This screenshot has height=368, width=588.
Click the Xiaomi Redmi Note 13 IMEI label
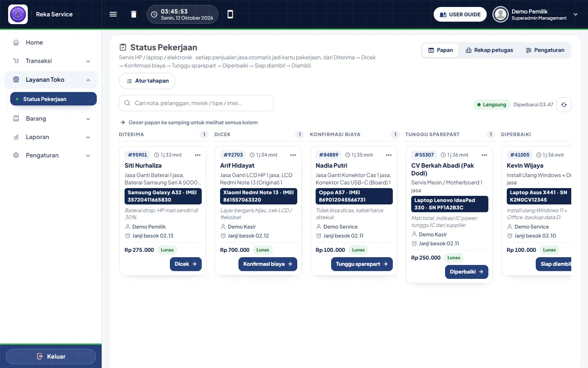pyautogui.click(x=258, y=196)
